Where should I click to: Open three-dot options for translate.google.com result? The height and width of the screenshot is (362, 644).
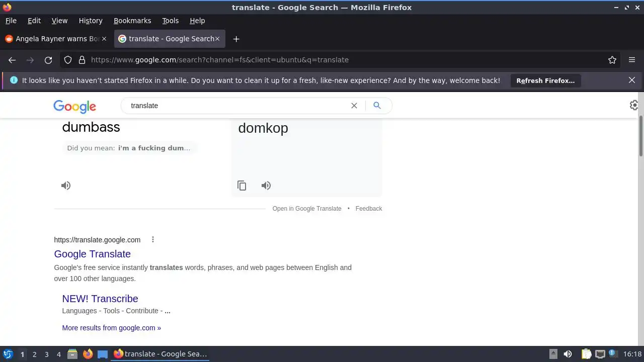[x=153, y=239]
